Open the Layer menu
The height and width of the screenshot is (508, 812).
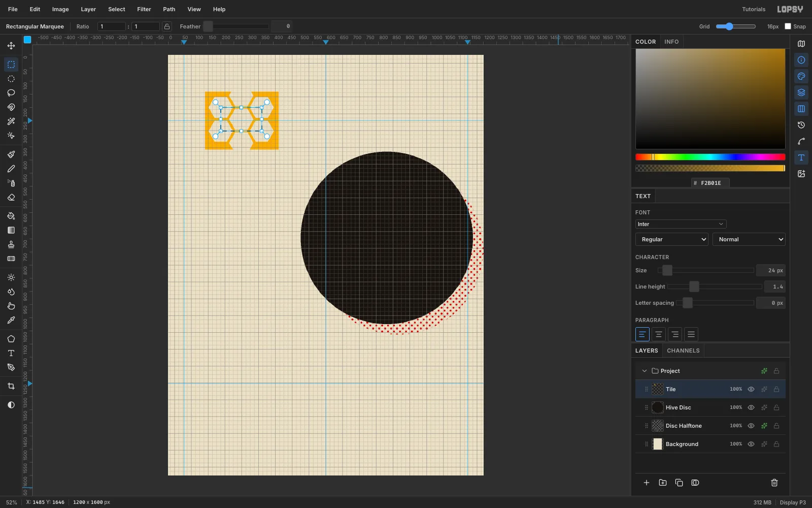(x=88, y=9)
